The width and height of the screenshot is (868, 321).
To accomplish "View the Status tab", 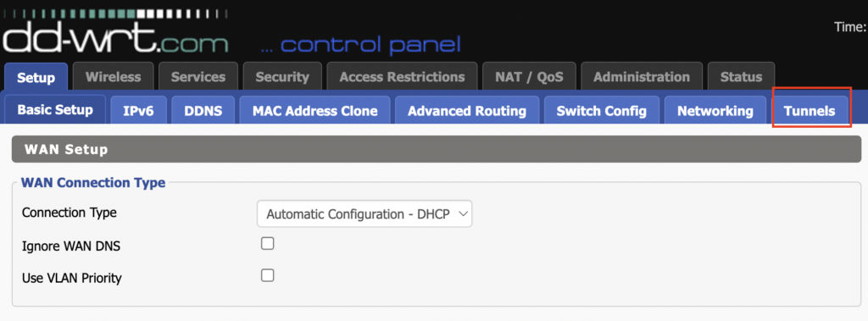I will click(x=741, y=77).
